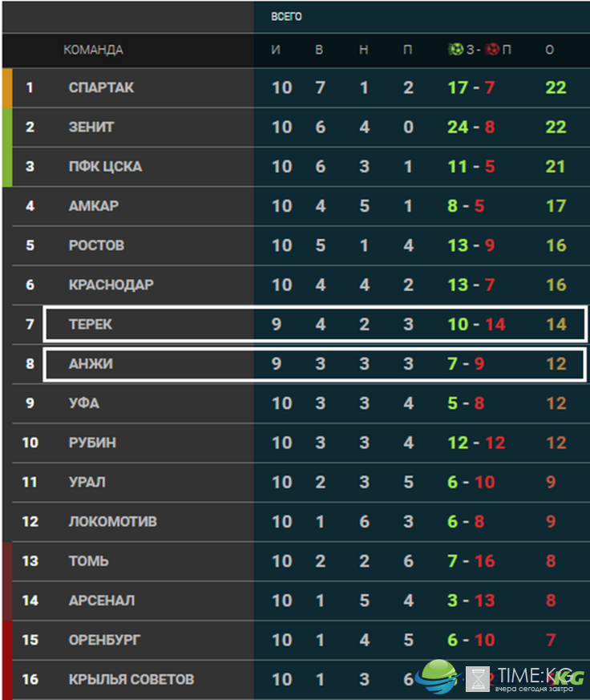The height and width of the screenshot is (700, 590).
Task: Open the highlighted Терек row
Action: tap(315, 324)
